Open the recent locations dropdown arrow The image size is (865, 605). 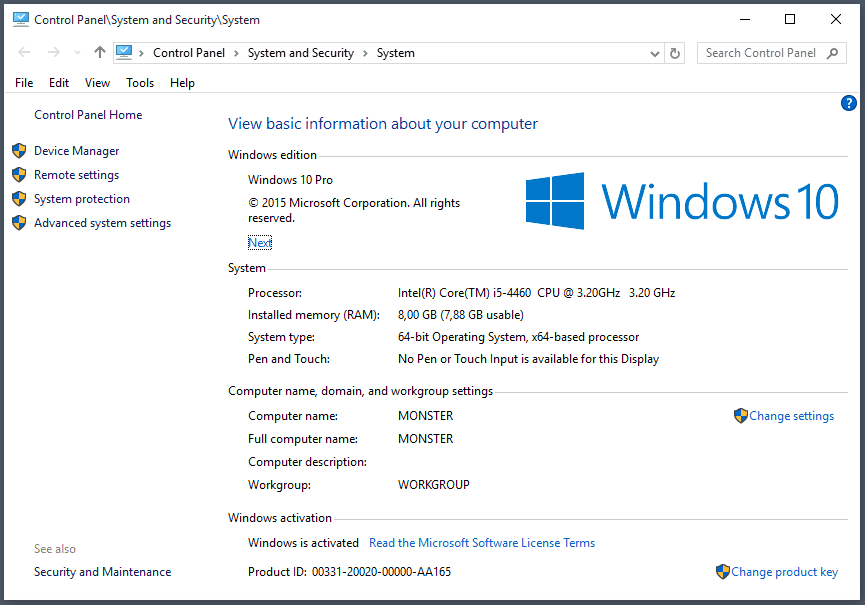(77, 53)
